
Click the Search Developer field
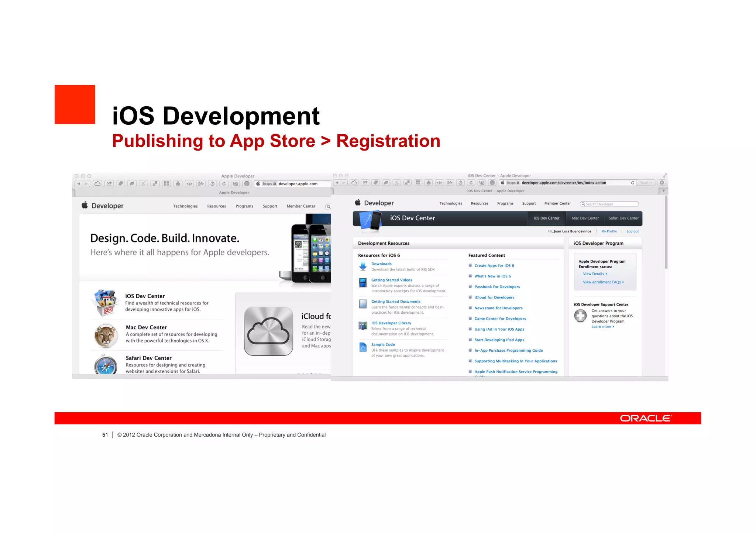609,204
